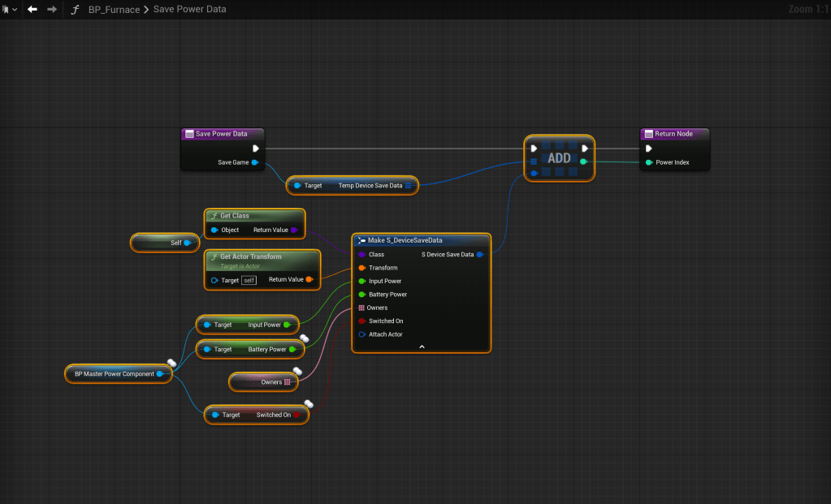Click the function icon beside BP_Furnace breadcrumb
The width and height of the screenshot is (831, 504).
(x=76, y=9)
